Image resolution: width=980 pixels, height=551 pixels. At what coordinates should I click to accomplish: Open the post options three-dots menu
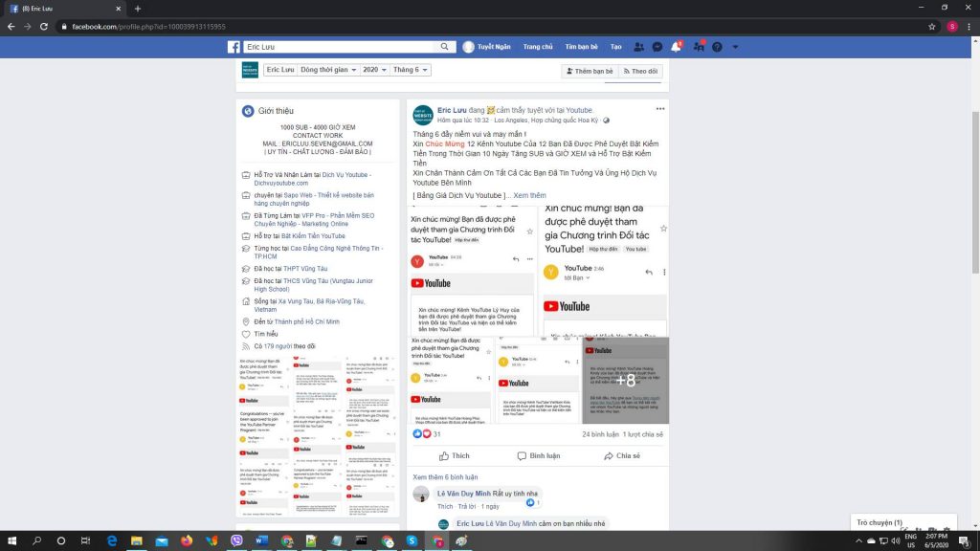tap(660, 109)
